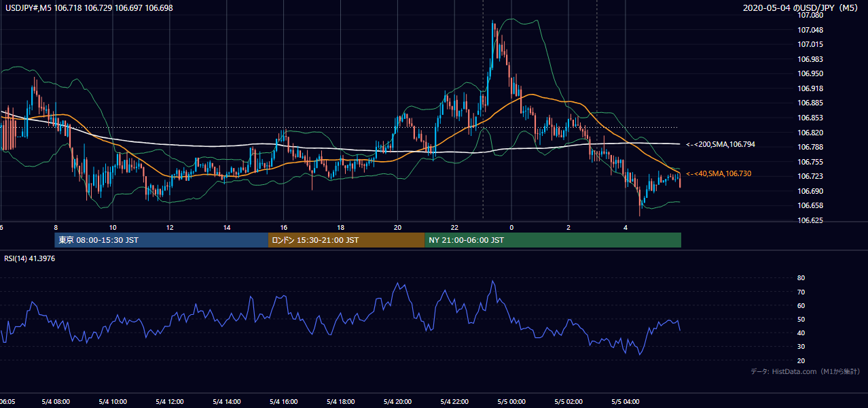Click the 200 SMA label 106.794
This screenshot has width=868, height=408.
tap(721, 145)
